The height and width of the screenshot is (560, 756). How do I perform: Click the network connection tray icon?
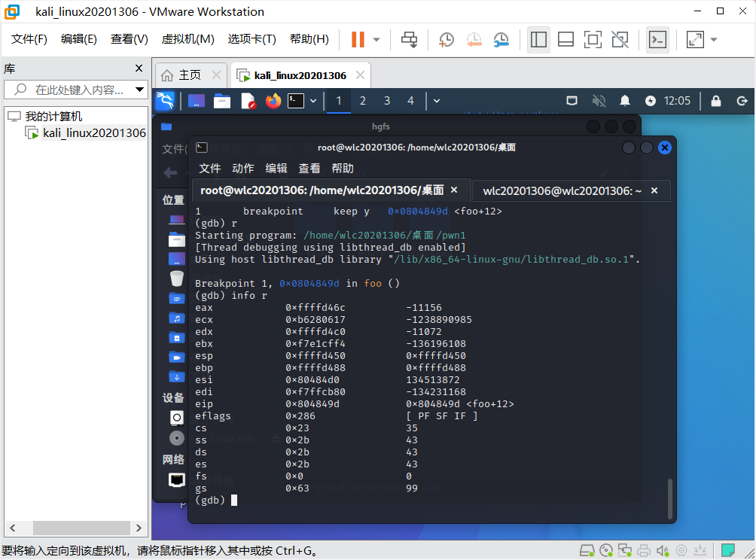(x=572, y=101)
